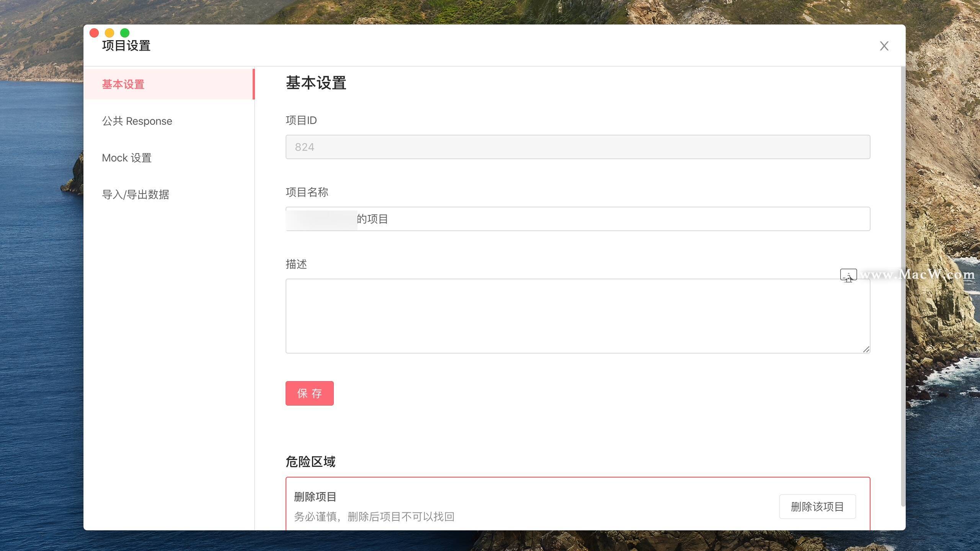
Task: Click the settings panel vertical scrollbar
Action: (x=903, y=287)
